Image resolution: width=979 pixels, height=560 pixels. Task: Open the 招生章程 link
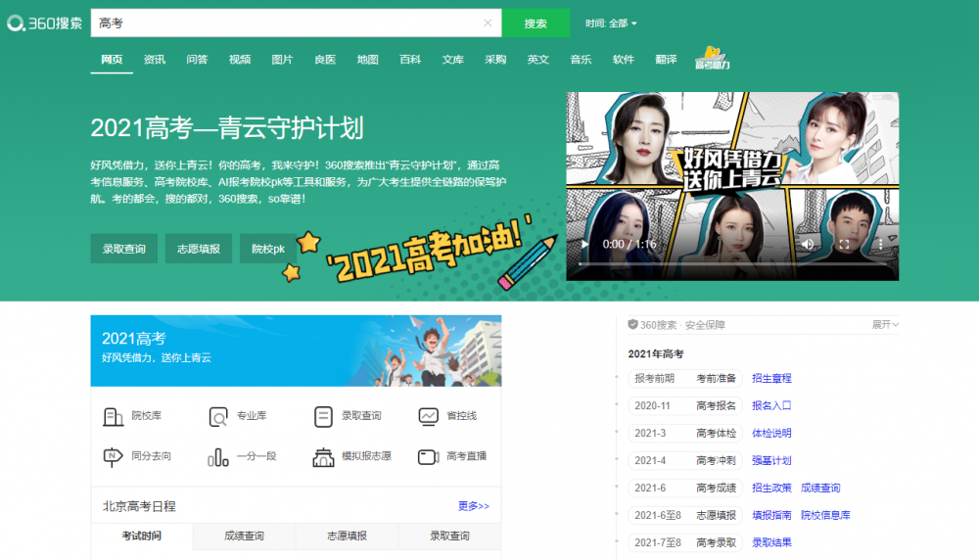pyautogui.click(x=771, y=378)
